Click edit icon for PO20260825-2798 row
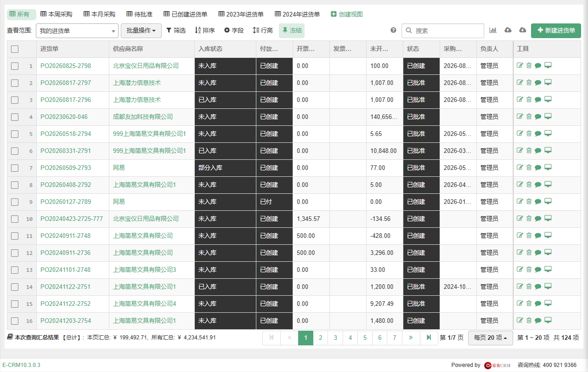 point(520,66)
